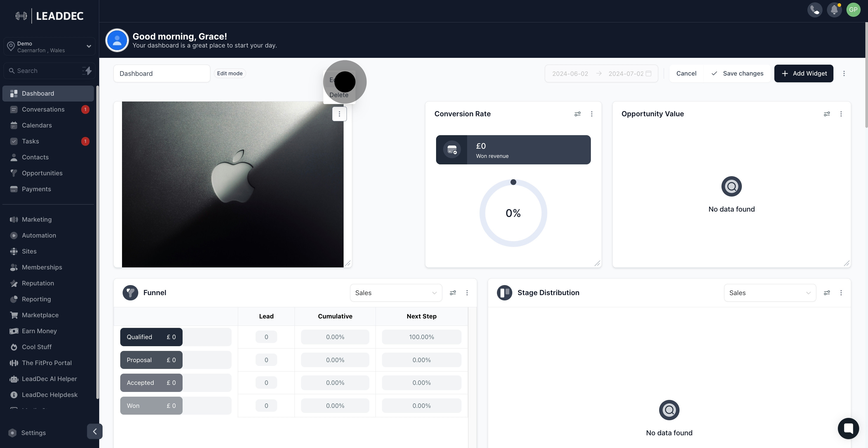This screenshot has width=868, height=448.
Task: Click the Proposal funnel stage bar
Action: coord(151,360)
